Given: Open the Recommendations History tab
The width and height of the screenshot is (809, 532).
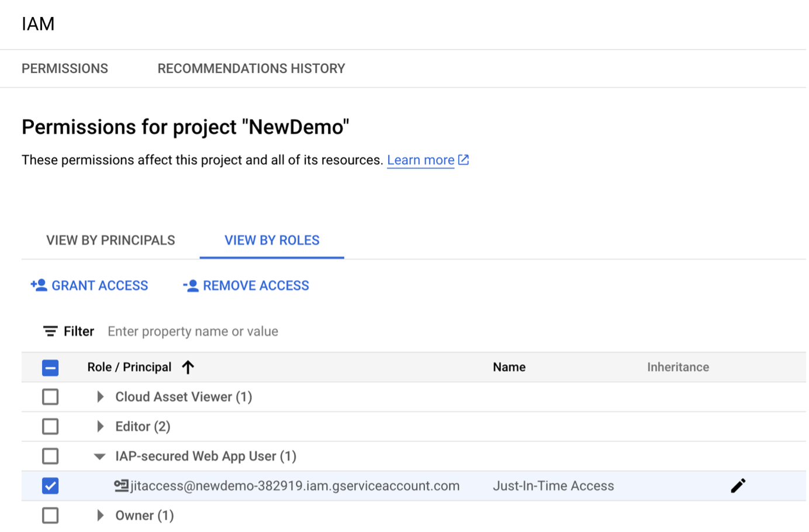Looking at the screenshot, I should pos(251,68).
